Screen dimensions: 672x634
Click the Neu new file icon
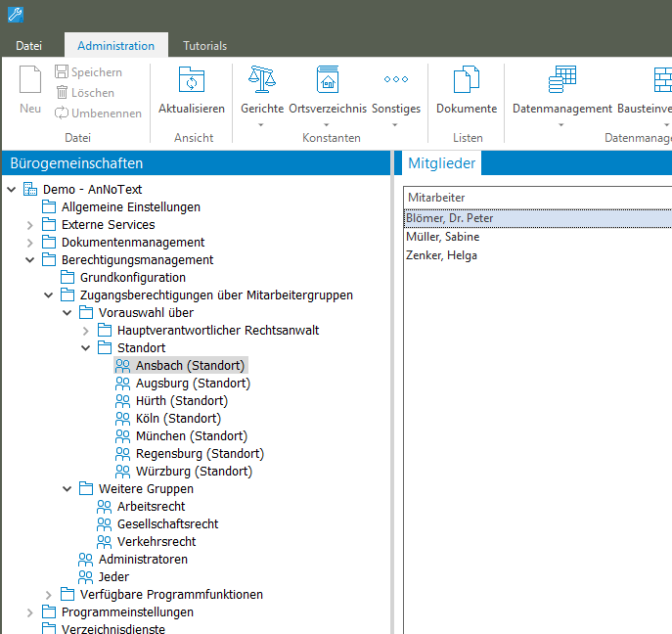tap(30, 81)
